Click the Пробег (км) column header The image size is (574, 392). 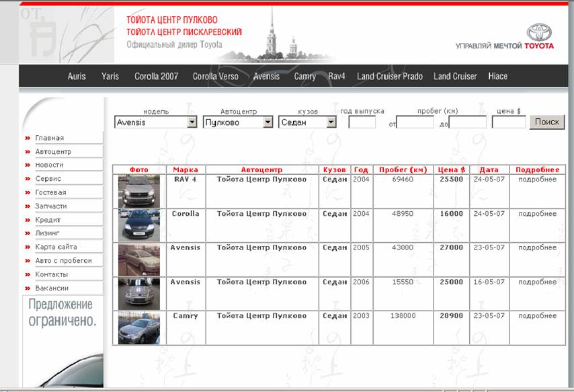click(403, 169)
